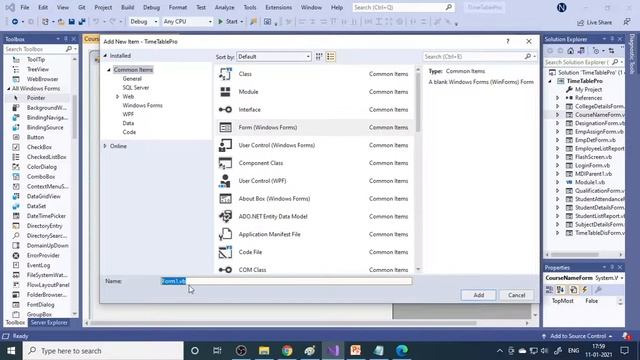The width and height of the screenshot is (640, 360).
Task: Click Alphabetical sort icon in Properties
Action: (x=560, y=289)
